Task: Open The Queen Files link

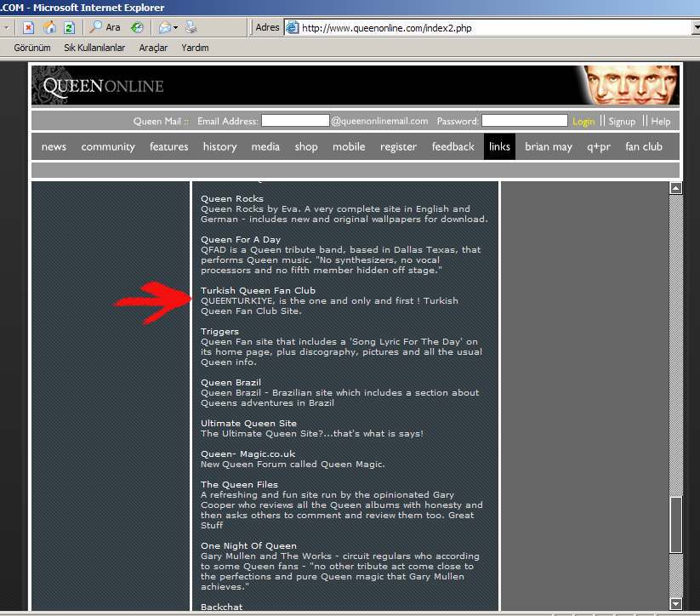Action: (x=239, y=485)
